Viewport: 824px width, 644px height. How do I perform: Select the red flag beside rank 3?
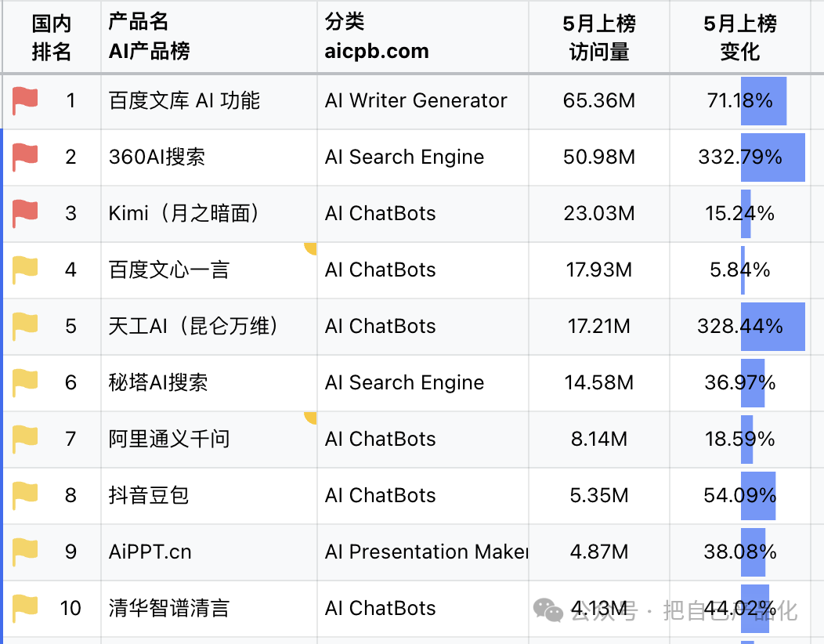click(x=25, y=213)
